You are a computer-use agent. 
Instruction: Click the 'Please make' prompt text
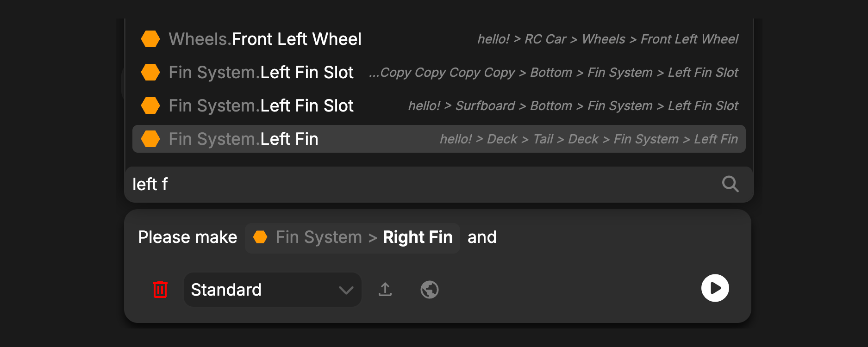(x=187, y=237)
